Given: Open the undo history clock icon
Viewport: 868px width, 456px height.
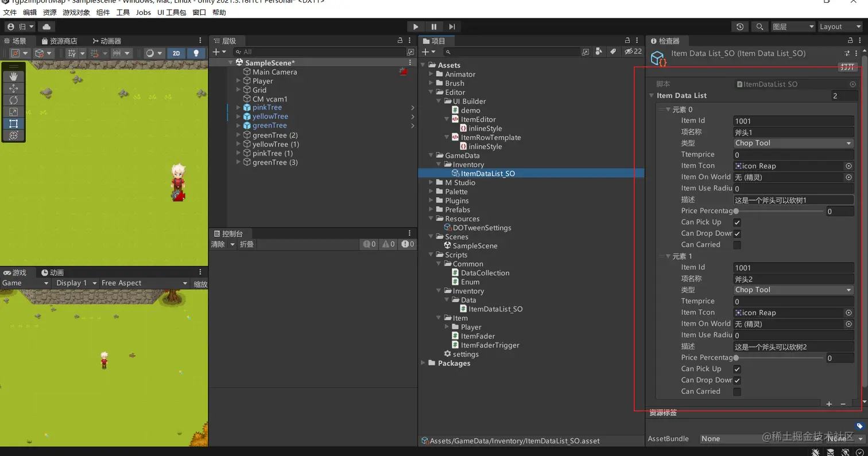Looking at the screenshot, I should point(740,26).
